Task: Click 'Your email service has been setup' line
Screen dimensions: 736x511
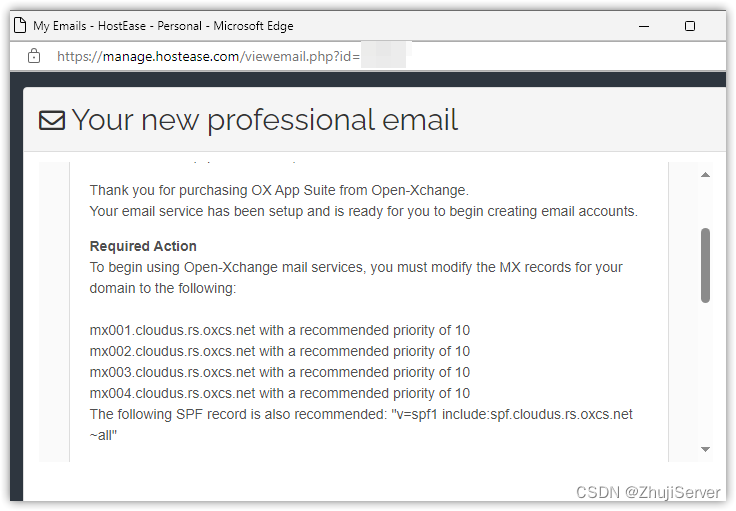Action: click(364, 212)
